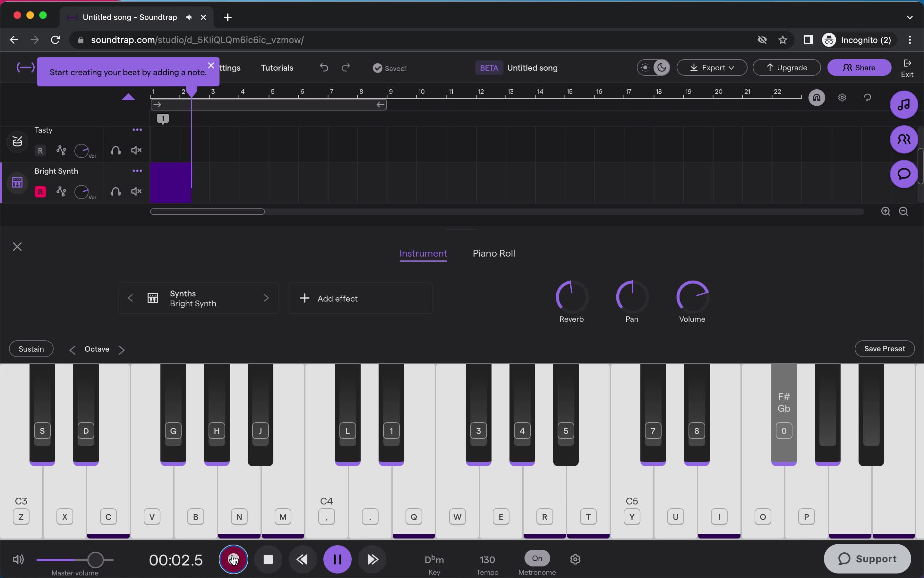
Task: Open timeline settings gear icon
Action: point(842,98)
